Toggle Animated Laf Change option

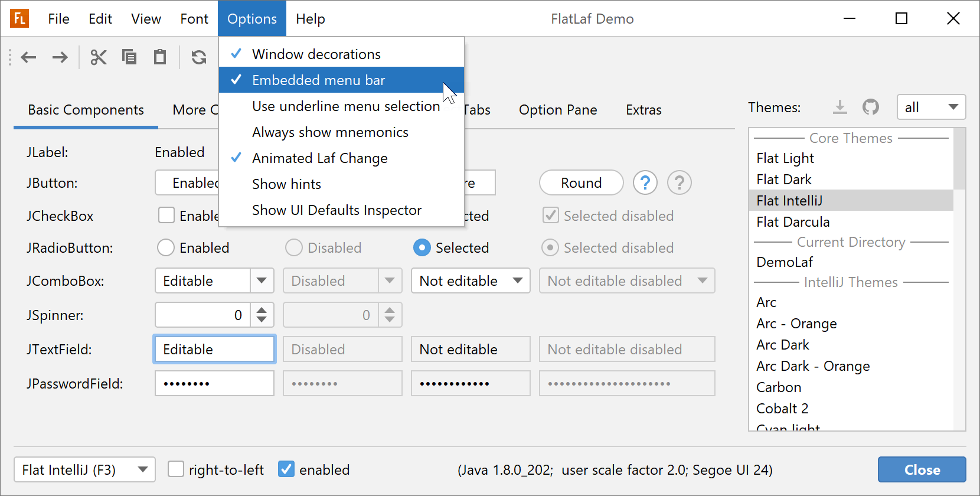click(341, 158)
